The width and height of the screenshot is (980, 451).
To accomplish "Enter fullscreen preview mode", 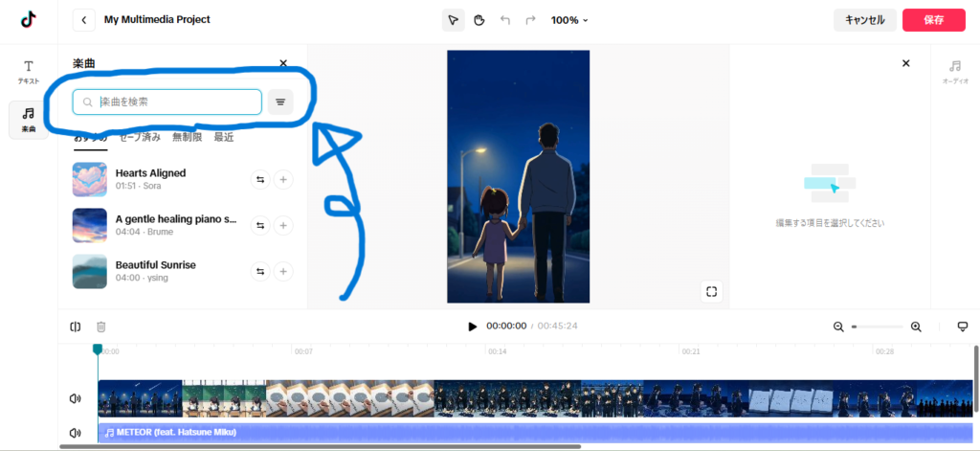I will (x=711, y=292).
